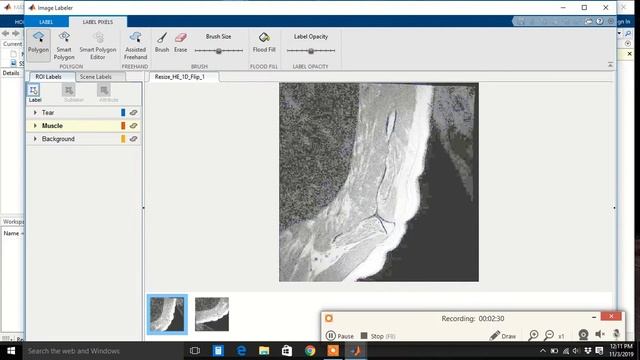640x360 pixels.
Task: Launch Microsoft Edge from the taskbar
Action: pyautogui.click(x=241, y=351)
